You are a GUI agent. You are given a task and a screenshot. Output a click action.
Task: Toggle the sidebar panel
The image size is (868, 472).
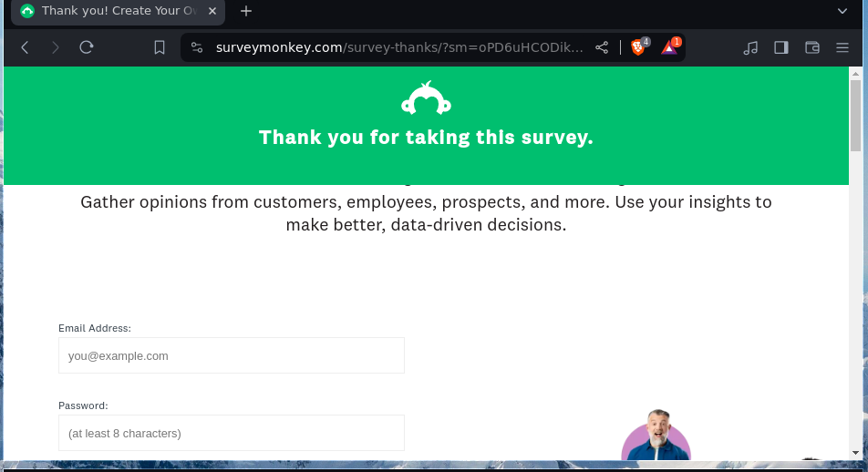coord(781,47)
